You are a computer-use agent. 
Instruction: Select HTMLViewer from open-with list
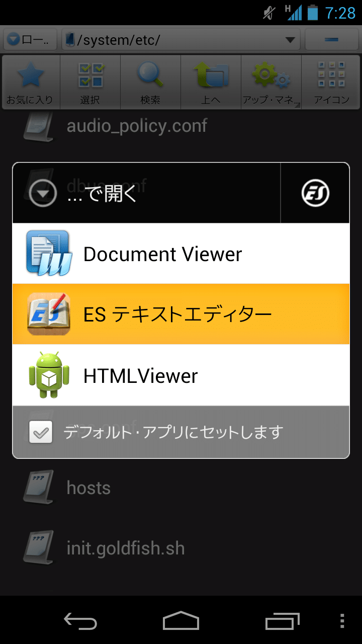pyautogui.click(x=181, y=375)
